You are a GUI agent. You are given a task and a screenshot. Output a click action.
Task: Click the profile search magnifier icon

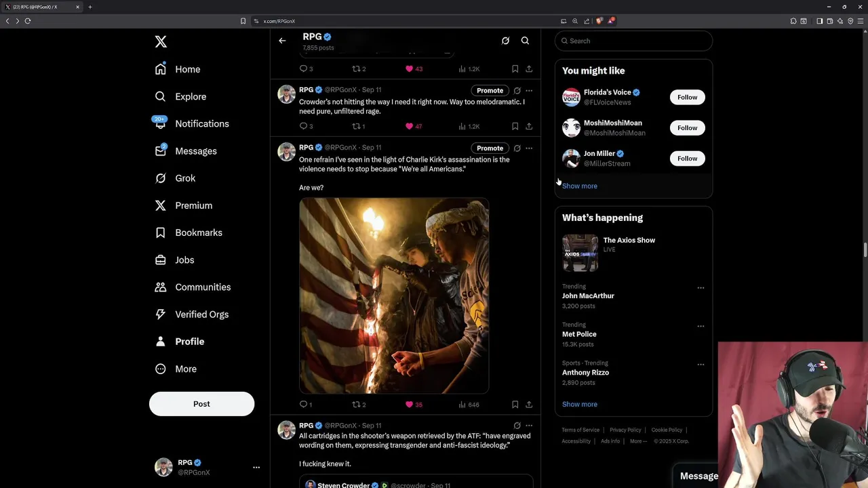pos(525,41)
